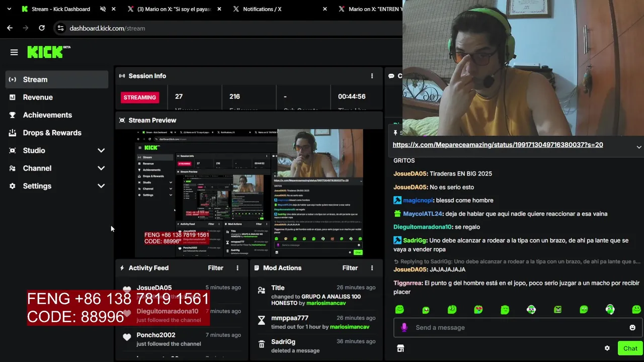644x362 pixels.
Task: Close the Notifications / X tab
Action: pos(325,9)
